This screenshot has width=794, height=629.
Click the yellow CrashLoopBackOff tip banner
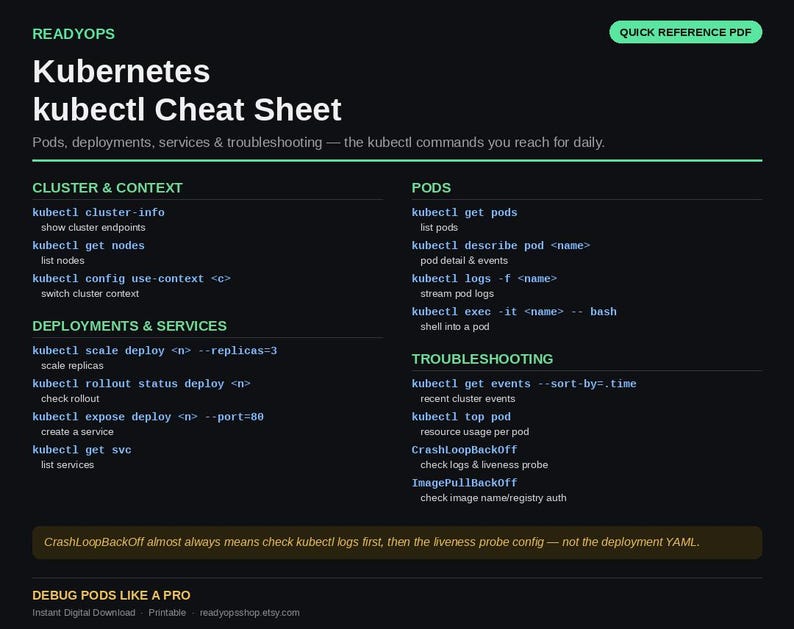pos(397,542)
